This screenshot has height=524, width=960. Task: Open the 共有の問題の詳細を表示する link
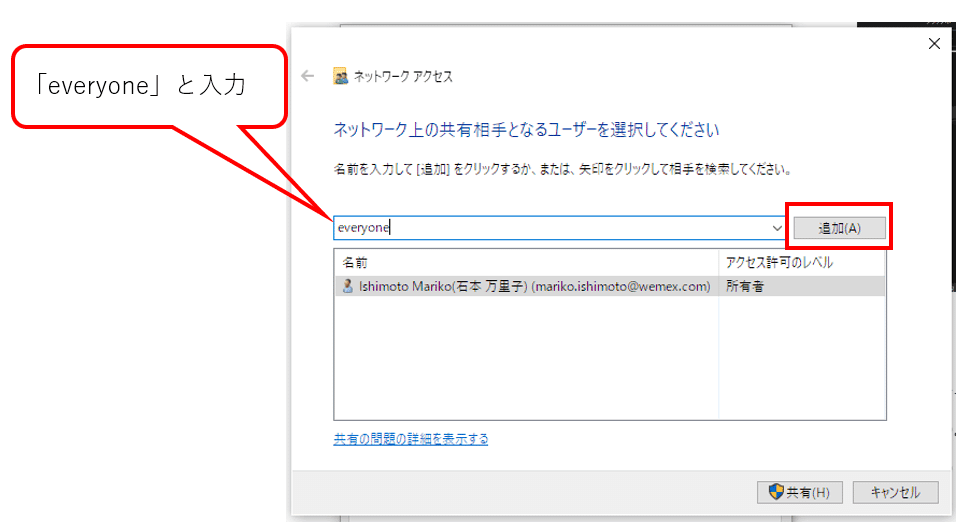click(411, 439)
